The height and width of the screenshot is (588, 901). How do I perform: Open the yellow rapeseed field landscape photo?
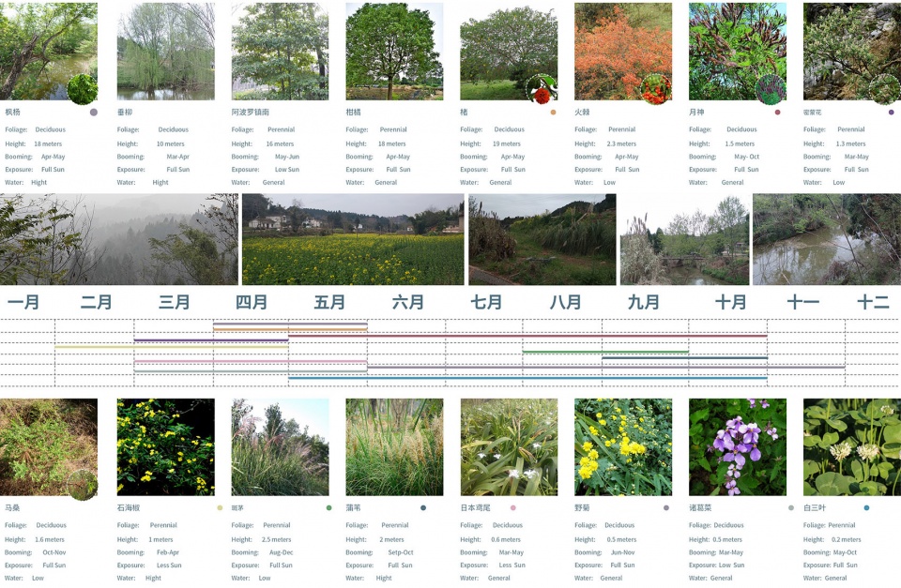tap(353, 239)
